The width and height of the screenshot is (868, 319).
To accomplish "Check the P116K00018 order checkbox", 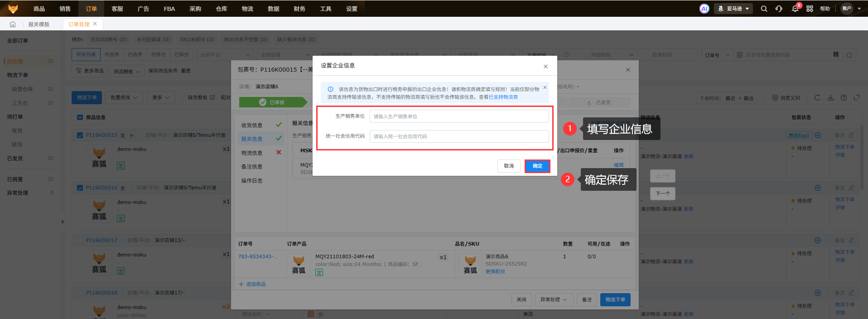I will point(80,293).
